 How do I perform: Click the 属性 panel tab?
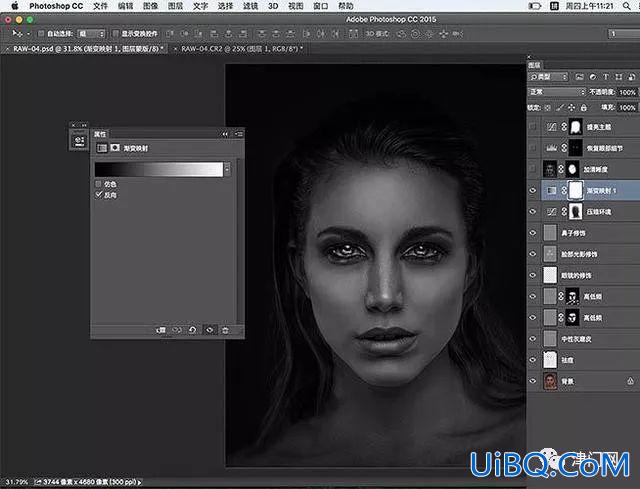100,134
